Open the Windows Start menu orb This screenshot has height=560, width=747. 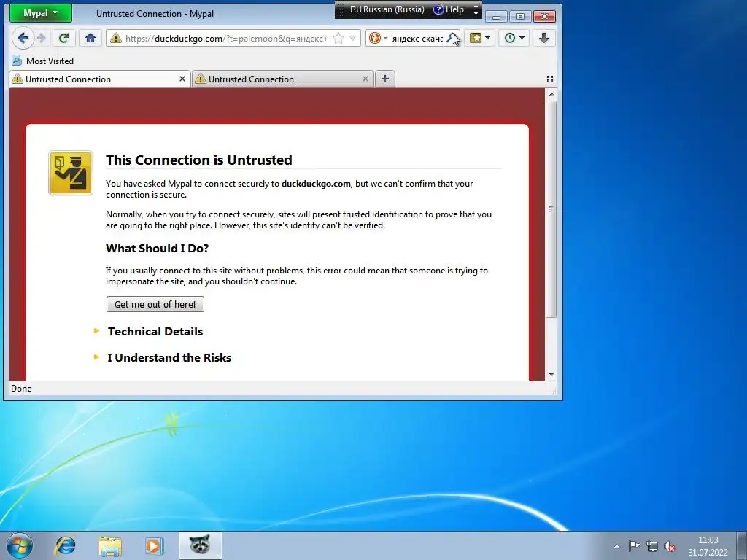[20, 545]
